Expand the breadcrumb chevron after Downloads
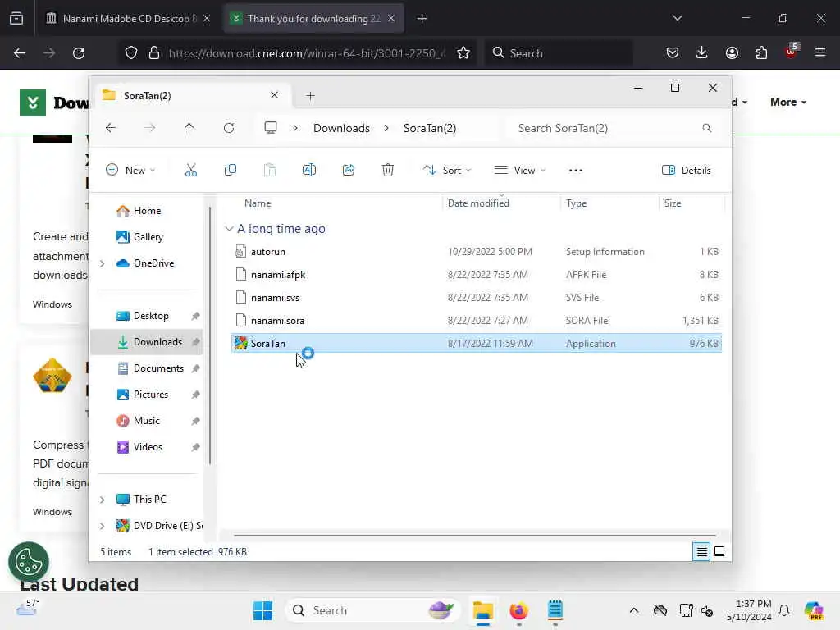The image size is (840, 630). tap(386, 128)
